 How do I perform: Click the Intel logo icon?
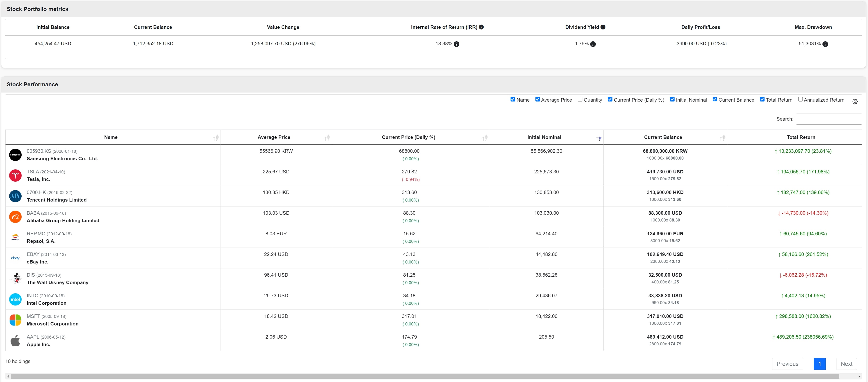(x=15, y=299)
